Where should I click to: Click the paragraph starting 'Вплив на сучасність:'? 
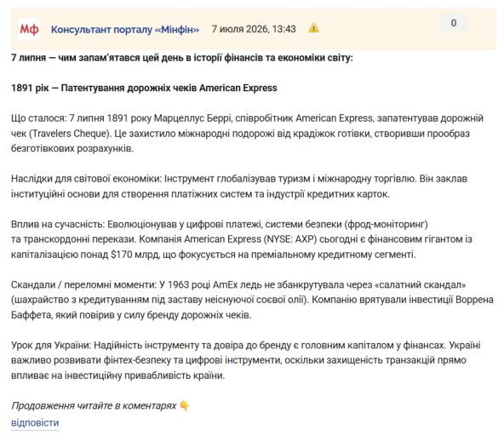point(242,239)
